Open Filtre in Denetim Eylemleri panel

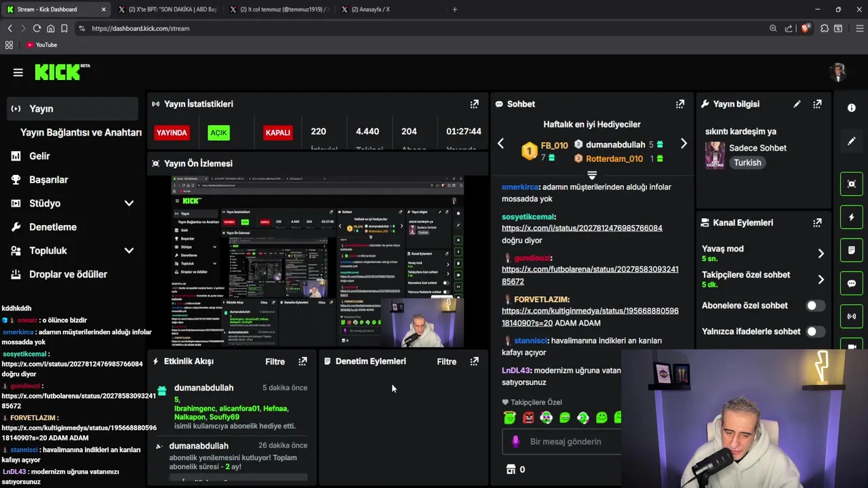click(446, 362)
